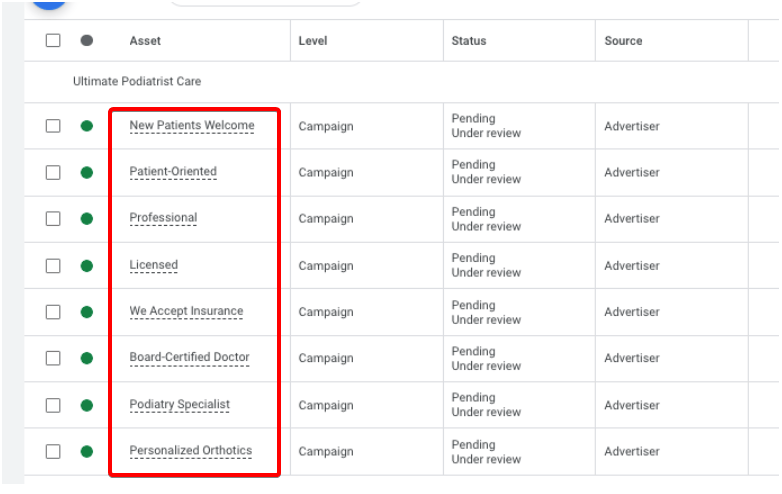Click the green status dot beside Patient-Oriented

[87, 172]
